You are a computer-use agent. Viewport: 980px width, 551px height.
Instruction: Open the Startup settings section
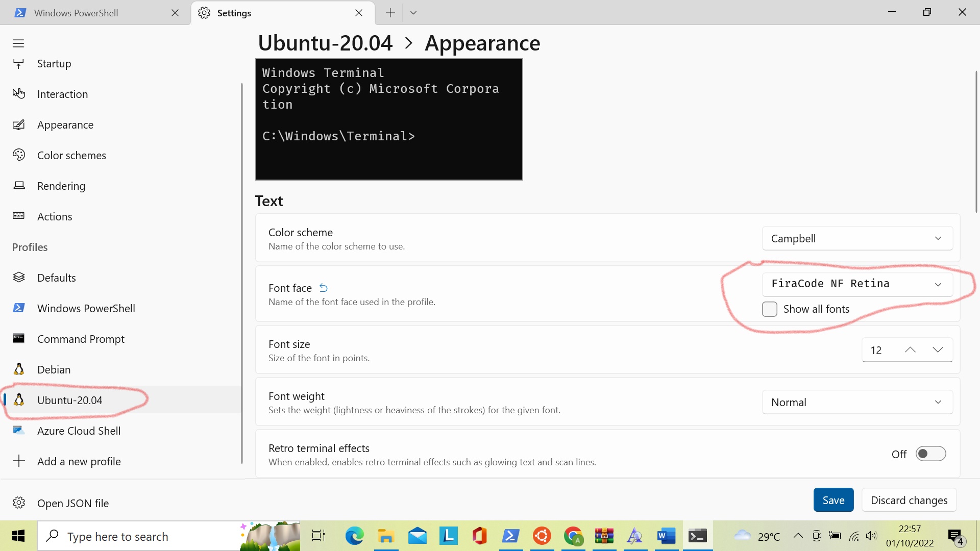pos(54,63)
